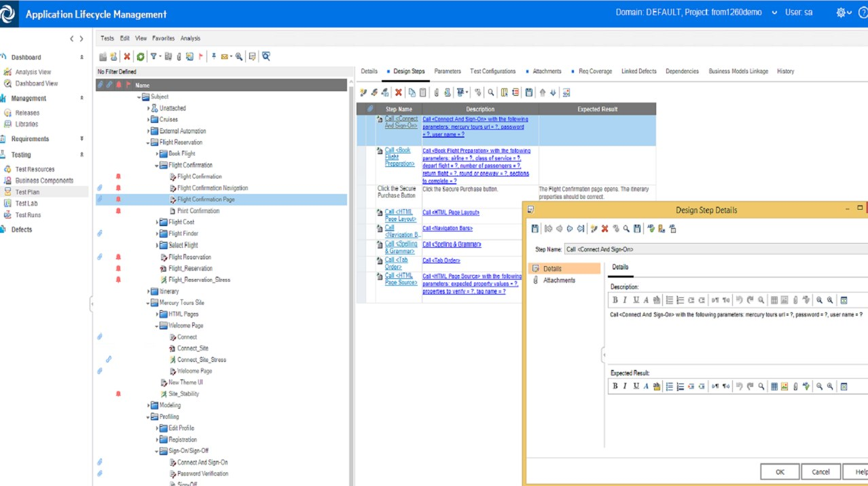This screenshot has height=486, width=868.
Task: Toggle bold formatting in the Description editor
Action: click(615, 299)
